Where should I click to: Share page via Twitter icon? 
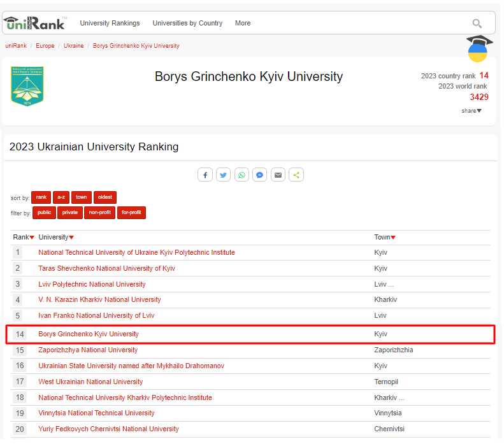click(223, 175)
